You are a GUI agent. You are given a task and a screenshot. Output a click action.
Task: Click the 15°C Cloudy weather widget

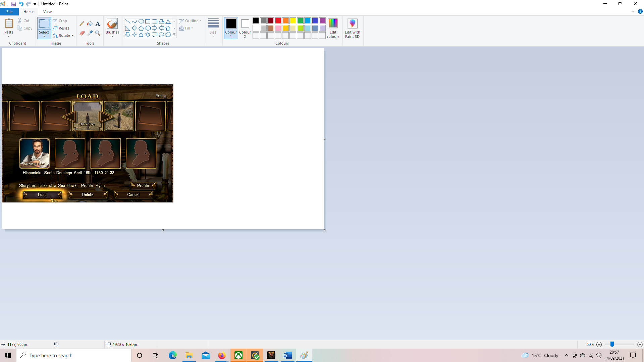[x=540, y=355]
